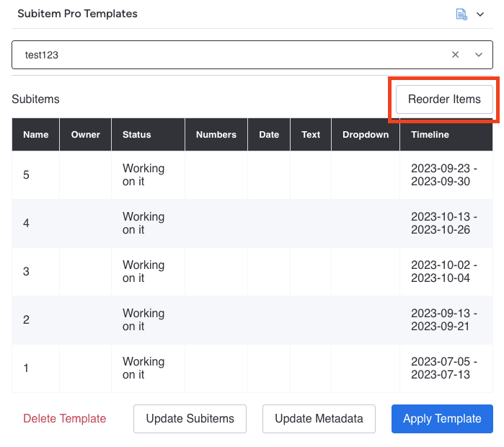This screenshot has height=447, width=504.
Task: Click the Update Subitems button
Action: click(x=190, y=419)
